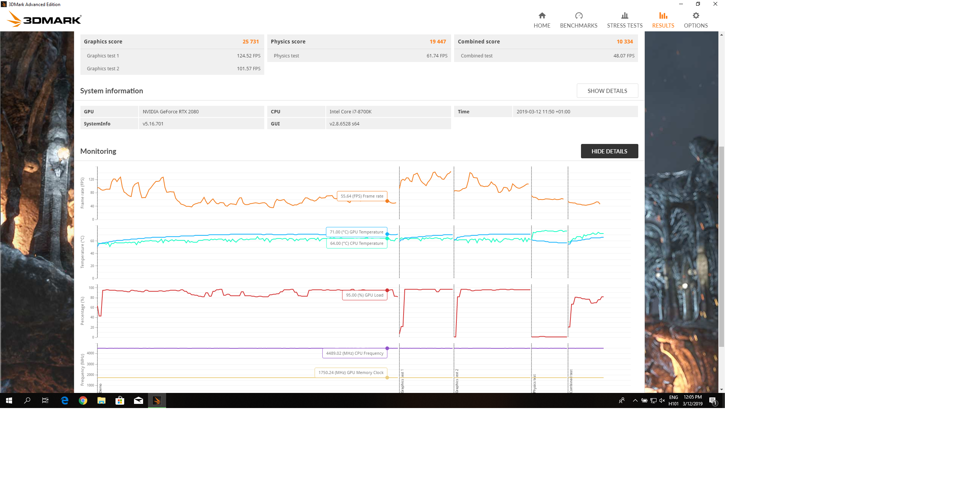Click the 1750.24 MHz GPU Memory Clock tooltip

[351, 373]
